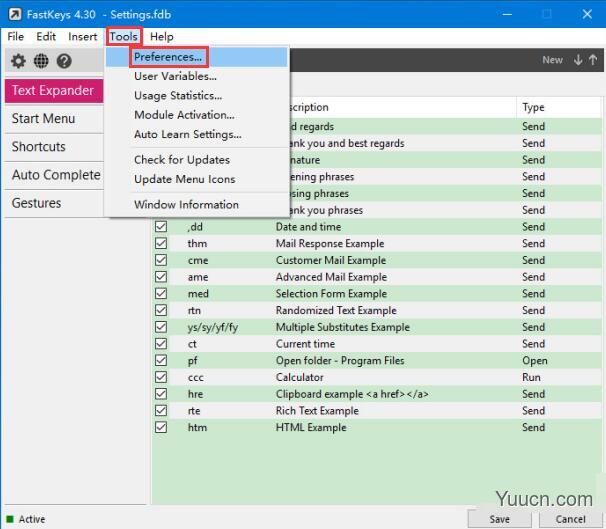Click the HTML Example description
This screenshot has width=606, height=529.
click(x=311, y=427)
